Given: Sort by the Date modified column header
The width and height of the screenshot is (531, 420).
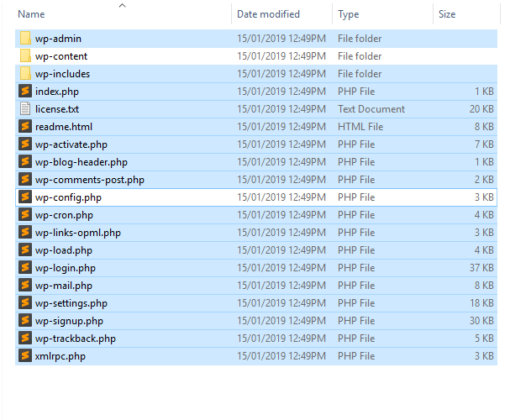Looking at the screenshot, I should coord(268,14).
